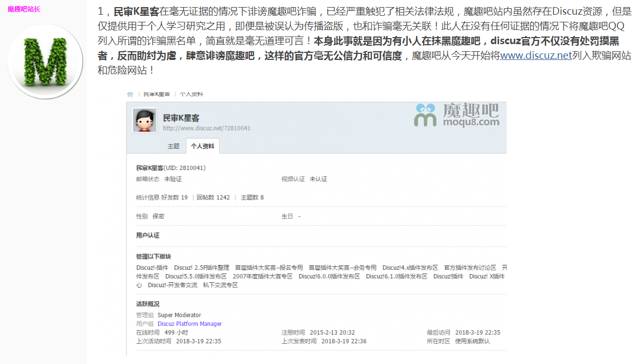Open the 首届插件大奖赛--报名专用 forum
The image size is (642, 364).
coord(269,268)
